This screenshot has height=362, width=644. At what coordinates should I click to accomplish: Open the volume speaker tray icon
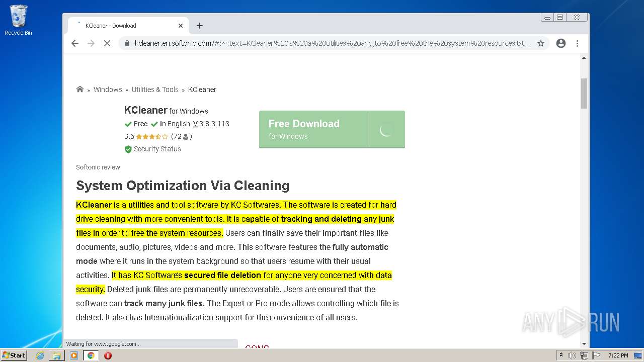point(572,355)
